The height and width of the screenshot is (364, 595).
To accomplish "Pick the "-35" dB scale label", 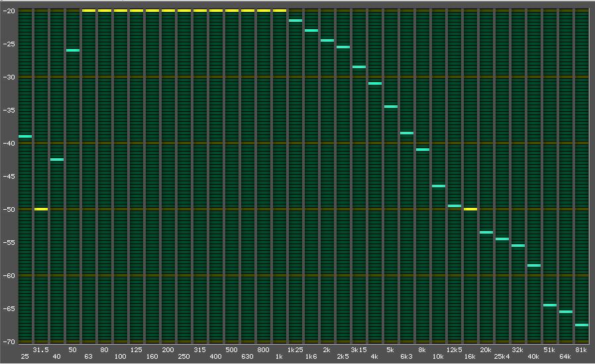I will [x=9, y=111].
